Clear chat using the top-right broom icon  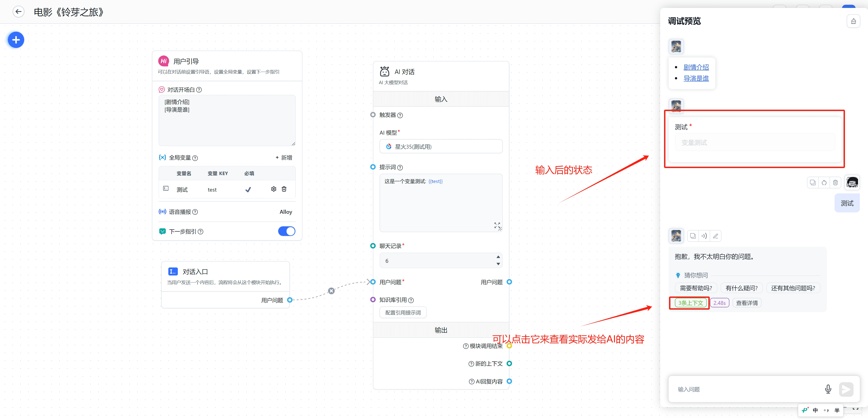coord(853,21)
